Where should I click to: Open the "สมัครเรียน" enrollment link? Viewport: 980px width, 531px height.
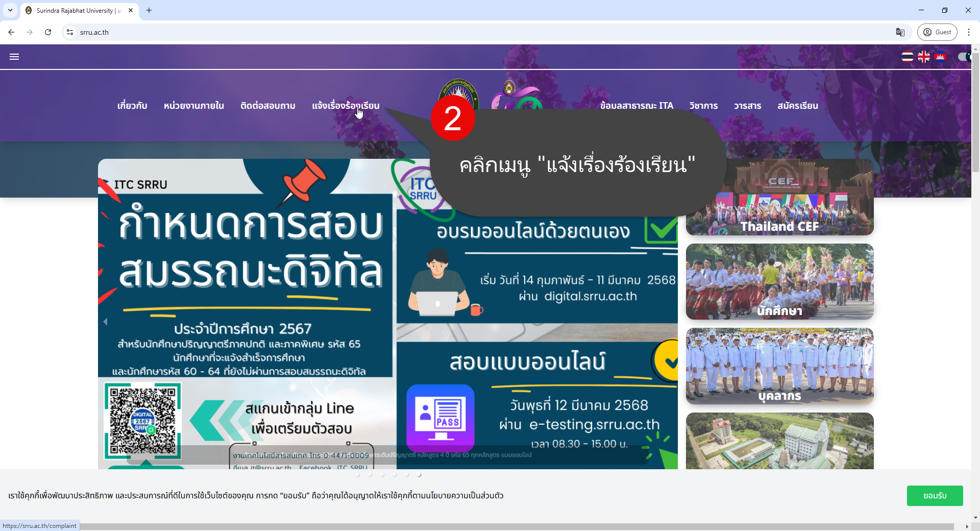tap(798, 106)
